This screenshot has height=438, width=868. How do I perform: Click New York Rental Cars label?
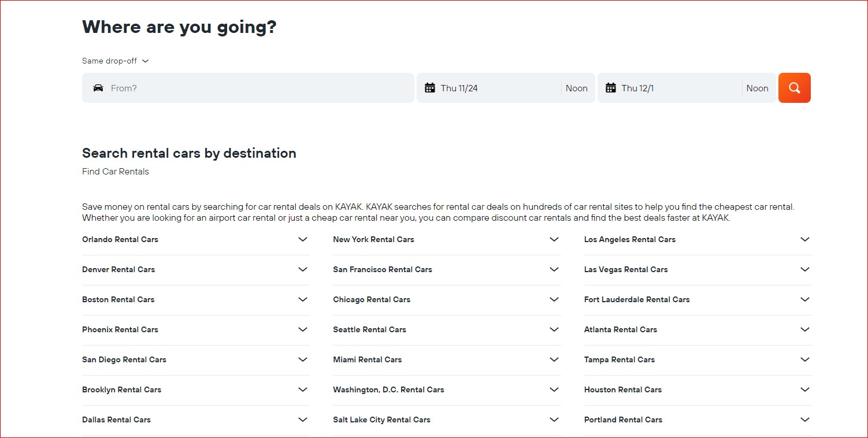(x=373, y=239)
